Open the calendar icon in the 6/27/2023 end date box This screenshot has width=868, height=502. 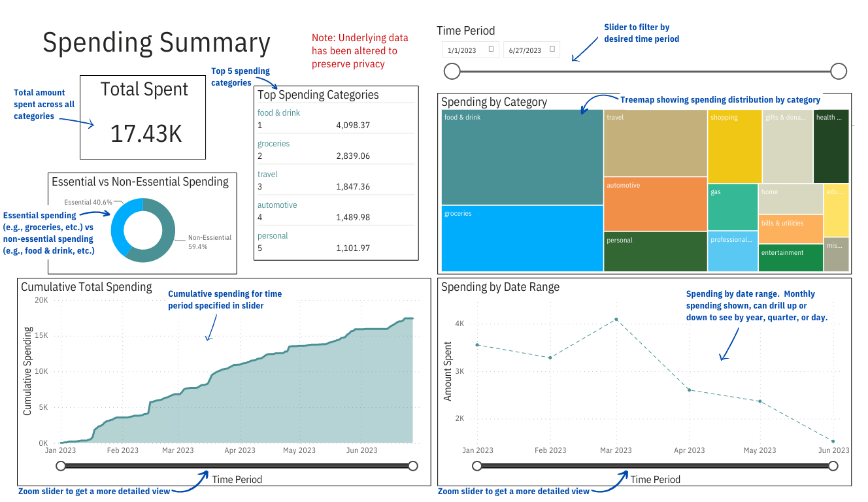[552, 49]
